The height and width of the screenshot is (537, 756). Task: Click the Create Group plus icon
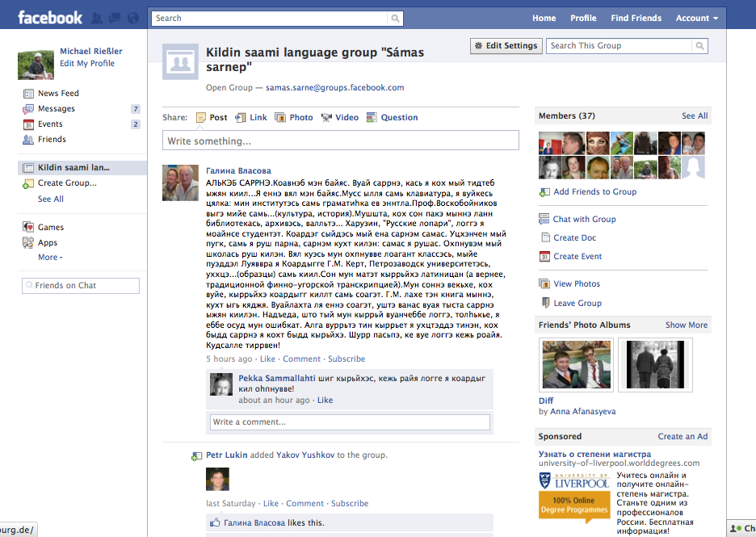coord(28,183)
